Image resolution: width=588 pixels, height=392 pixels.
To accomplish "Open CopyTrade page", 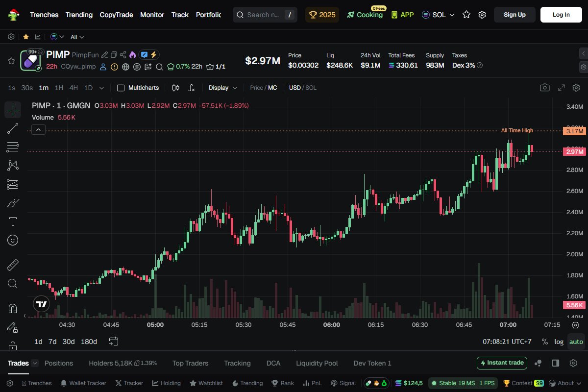I will click(x=116, y=15).
